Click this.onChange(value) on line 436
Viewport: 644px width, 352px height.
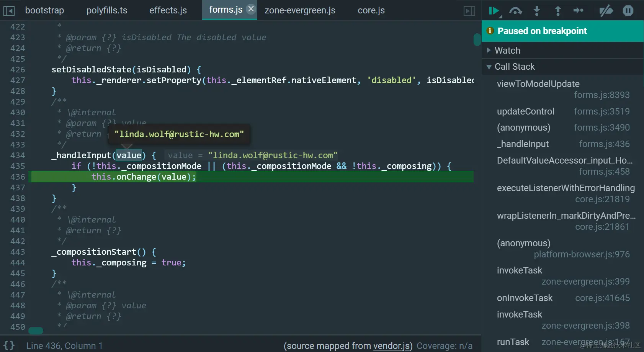coord(144,177)
